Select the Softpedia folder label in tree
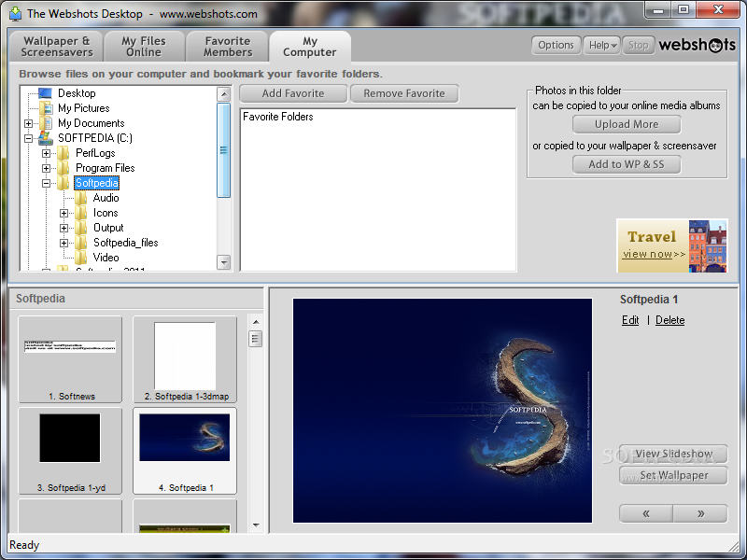The height and width of the screenshot is (560, 747). [97, 183]
